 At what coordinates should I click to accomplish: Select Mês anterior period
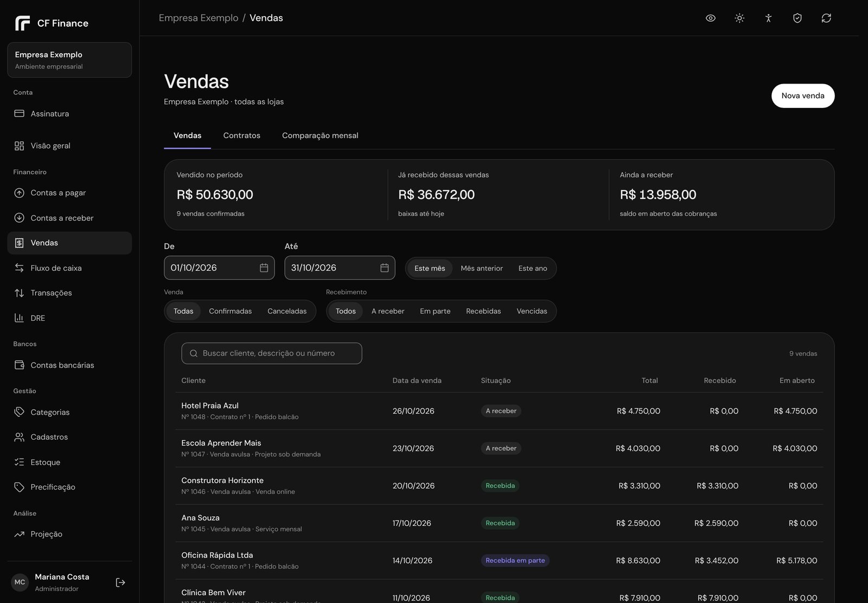(x=482, y=268)
